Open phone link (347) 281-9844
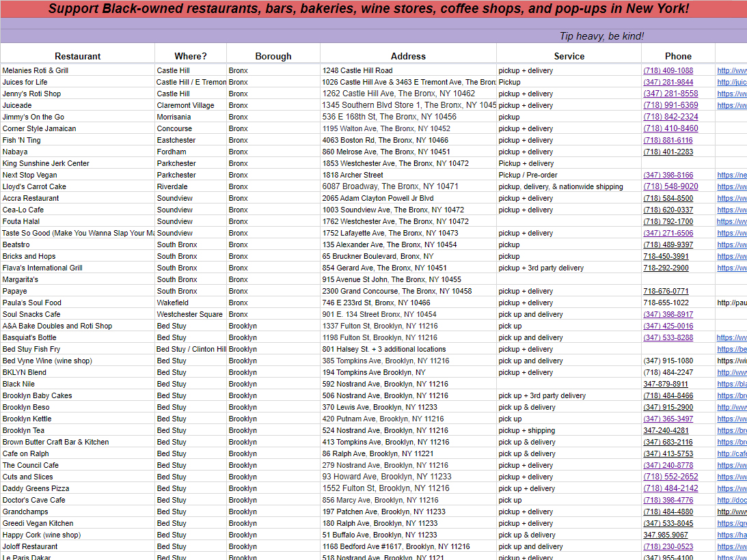Image resolution: width=747 pixels, height=560 pixels. pos(668,82)
